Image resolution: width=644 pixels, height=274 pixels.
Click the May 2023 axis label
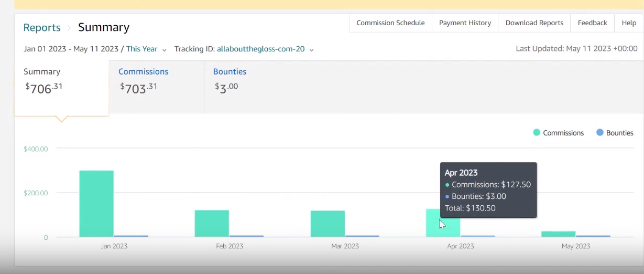click(x=576, y=246)
